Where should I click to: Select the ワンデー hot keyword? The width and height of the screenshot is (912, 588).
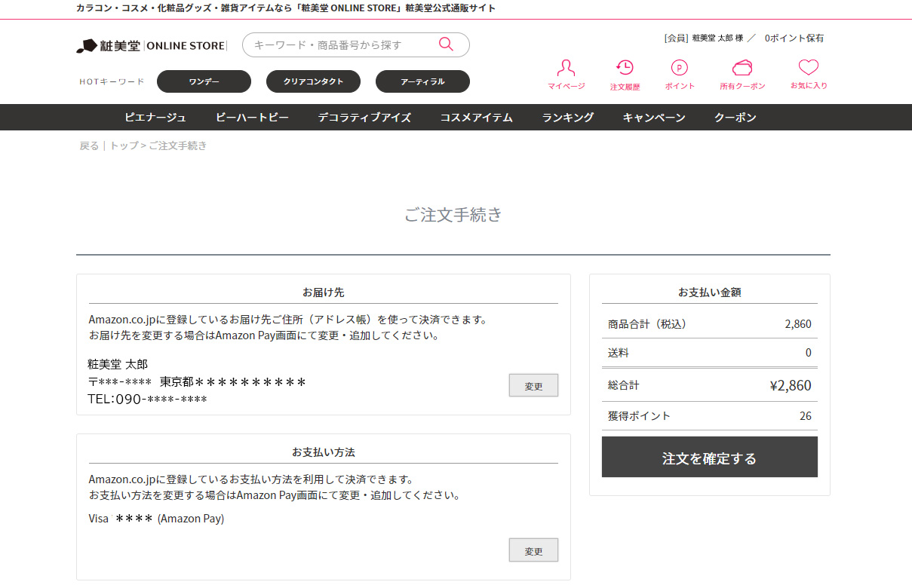[x=204, y=81]
